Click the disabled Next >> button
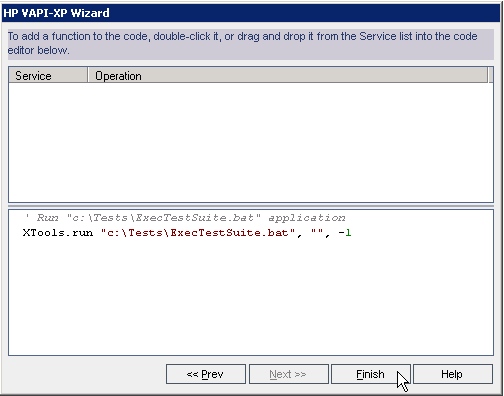 click(288, 374)
